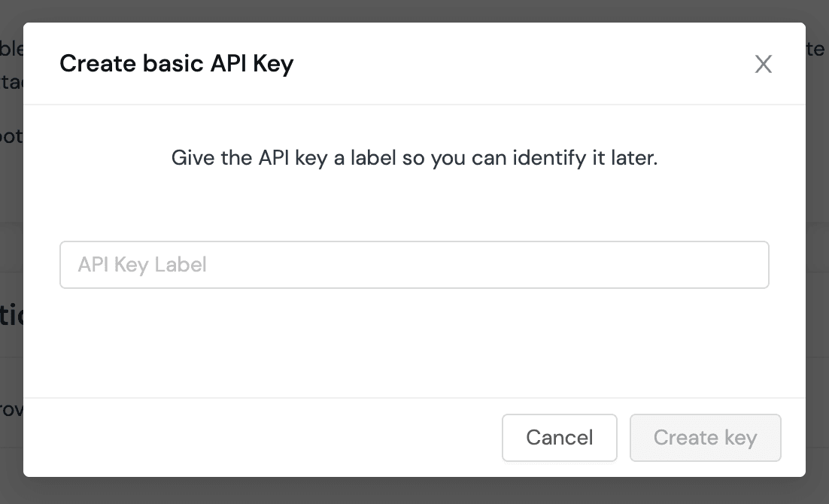This screenshot has width=829, height=504.
Task: Click the backdrop right of the dialog
Action: pos(818,252)
